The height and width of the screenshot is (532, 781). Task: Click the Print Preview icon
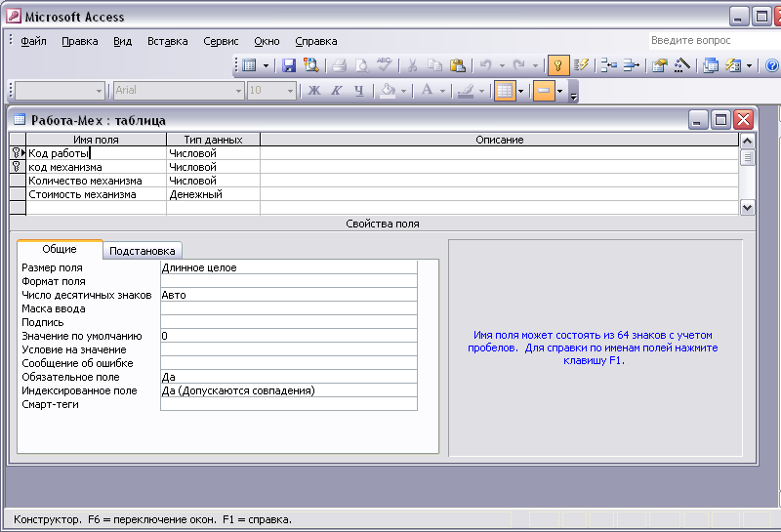(x=361, y=65)
